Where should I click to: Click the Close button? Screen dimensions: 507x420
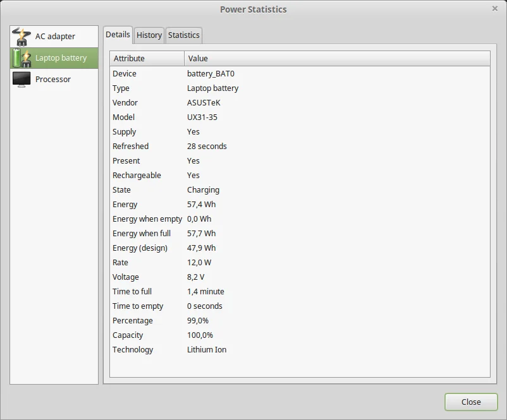point(471,402)
